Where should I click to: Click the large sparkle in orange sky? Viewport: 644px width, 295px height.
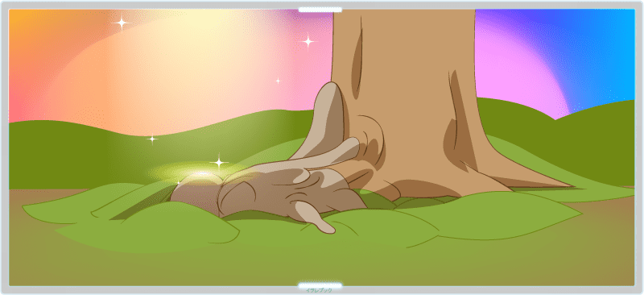click(x=122, y=23)
